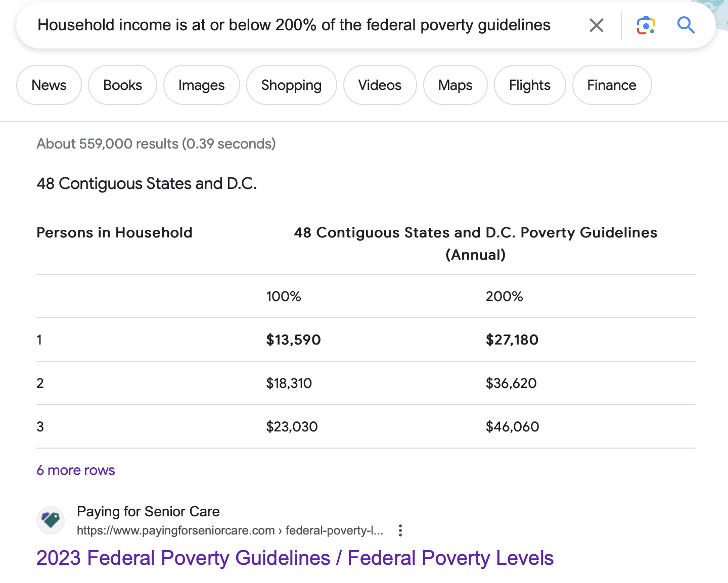Switch to the Books results tab
The image size is (728, 583).
coord(122,85)
